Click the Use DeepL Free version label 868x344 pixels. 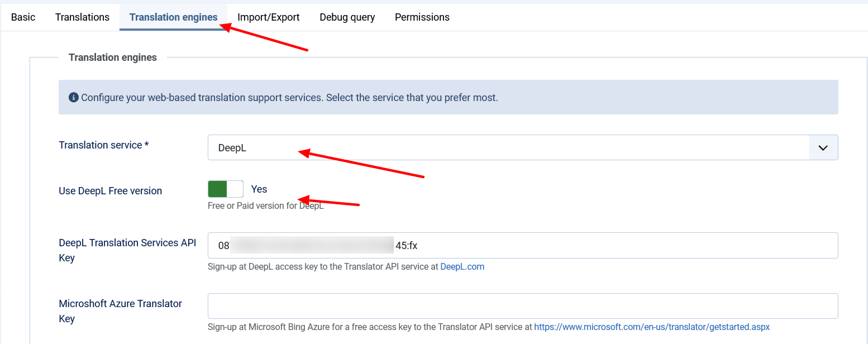[110, 191]
